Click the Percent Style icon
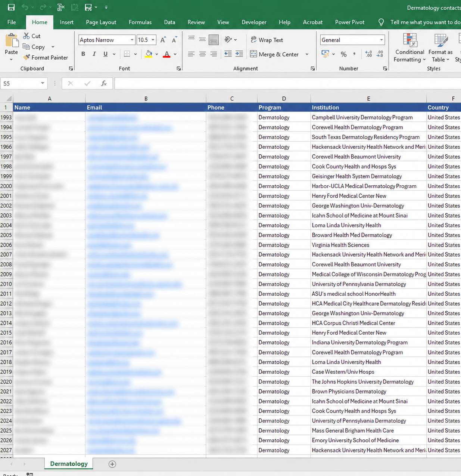The height and width of the screenshot is (476, 461). point(344,54)
